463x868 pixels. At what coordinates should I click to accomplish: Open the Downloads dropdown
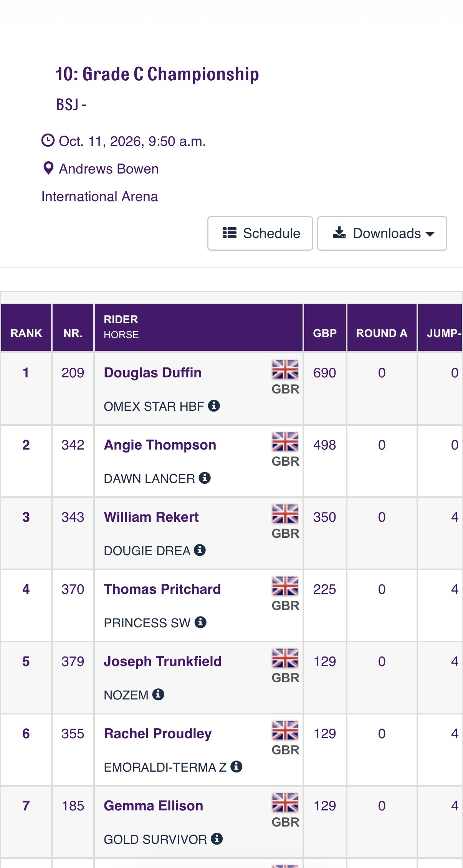click(x=382, y=233)
